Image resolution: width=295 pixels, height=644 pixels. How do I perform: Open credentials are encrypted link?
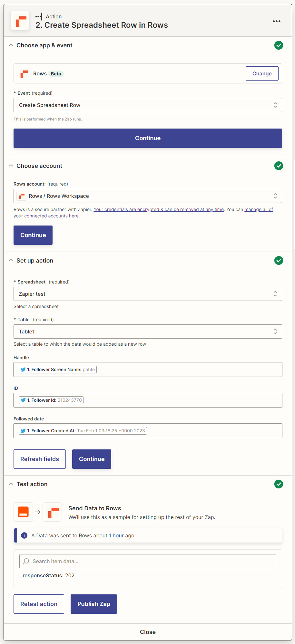pos(159,209)
